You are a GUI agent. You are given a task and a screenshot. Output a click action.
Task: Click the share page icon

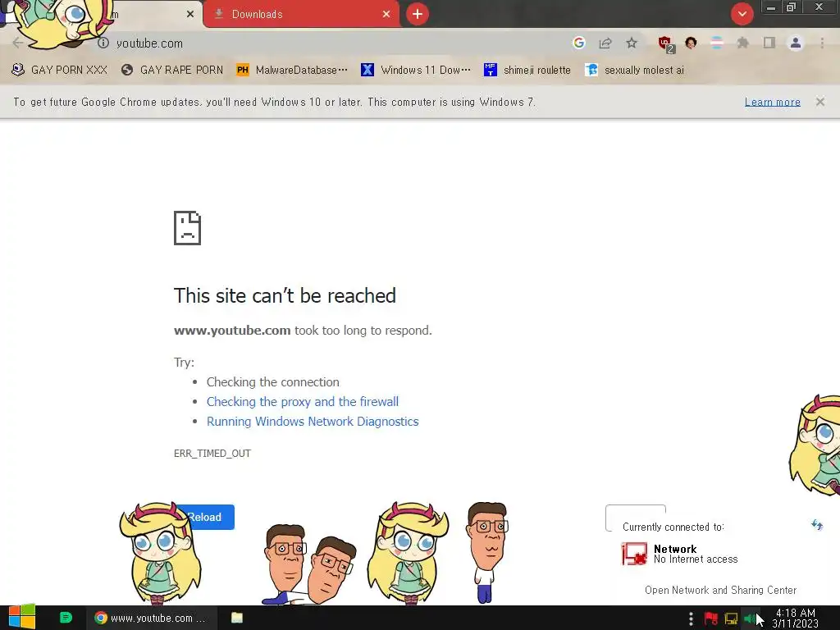(x=605, y=43)
